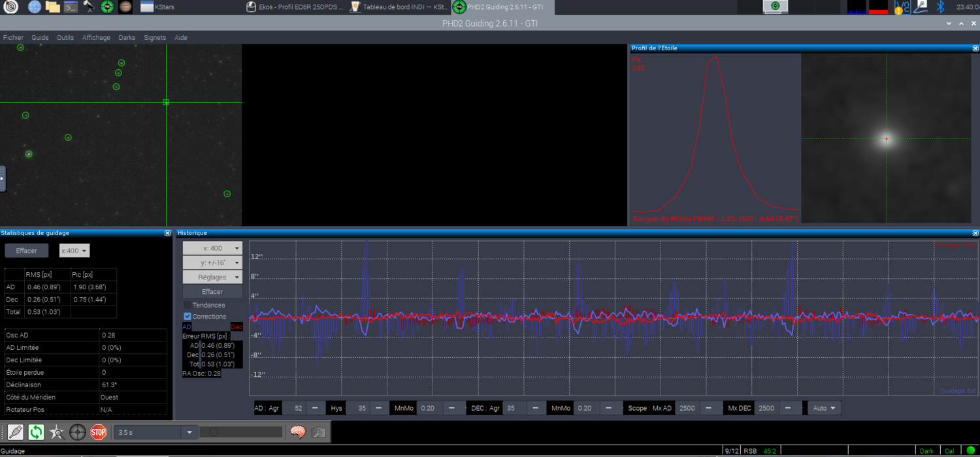Click the Mx DEC spinner button
The width and height of the screenshot is (980, 457).
point(789,408)
